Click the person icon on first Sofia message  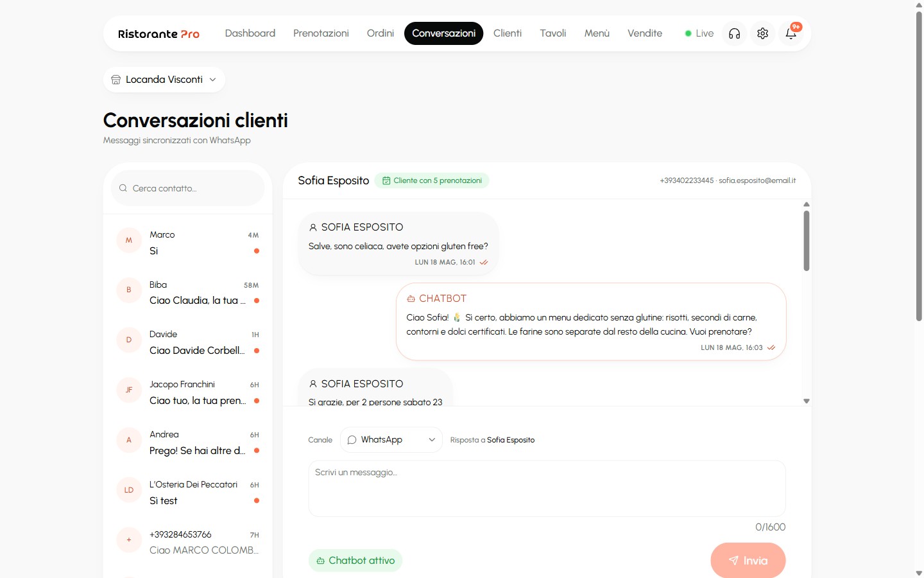(x=313, y=227)
